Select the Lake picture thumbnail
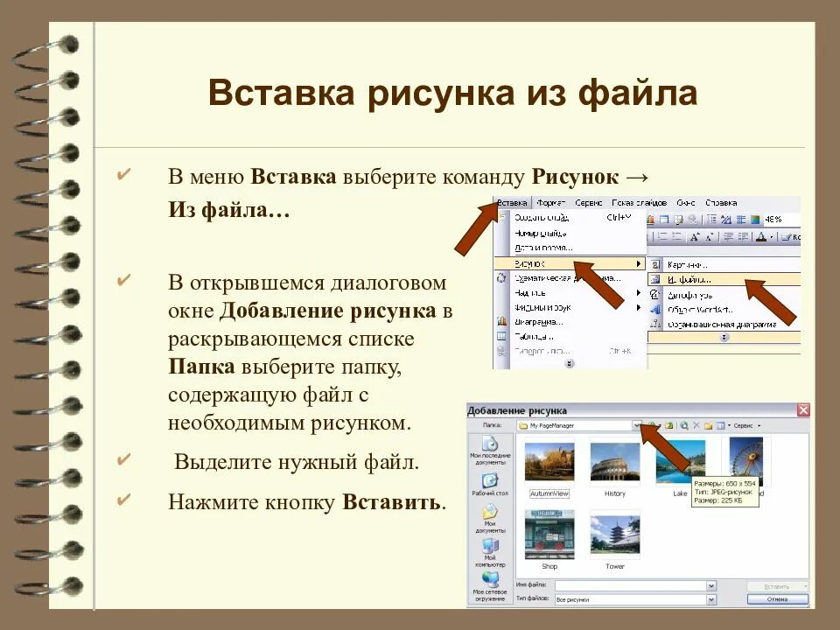Image resolution: width=840 pixels, height=630 pixels. [x=681, y=464]
